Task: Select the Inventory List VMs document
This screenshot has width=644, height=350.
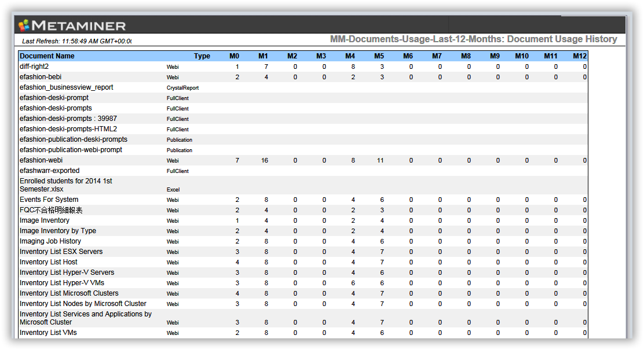Action: [x=48, y=333]
